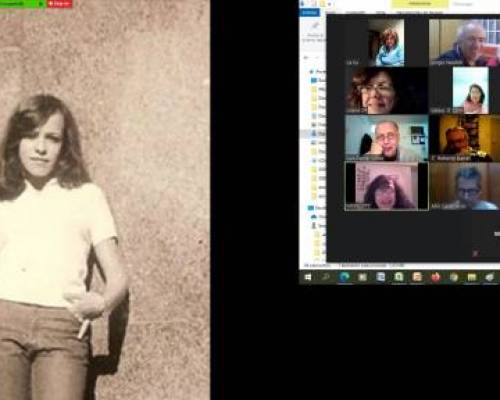Select the highlighted woman's tile with pink background
500x400 pixels.
386,186
